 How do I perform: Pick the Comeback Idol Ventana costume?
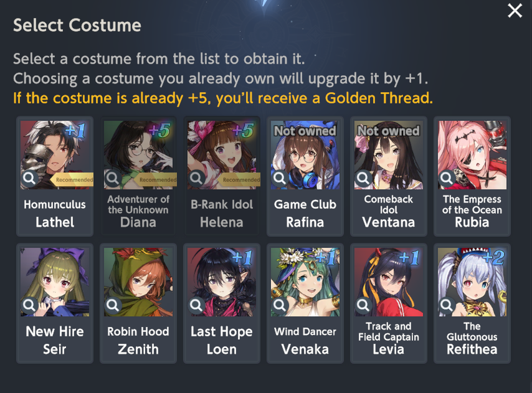point(389,176)
